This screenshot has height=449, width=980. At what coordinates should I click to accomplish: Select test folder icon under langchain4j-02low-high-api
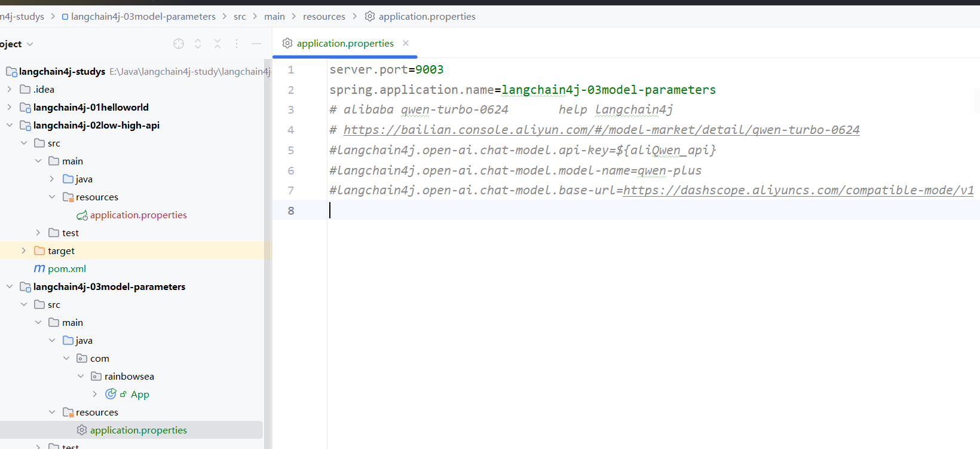pos(54,233)
